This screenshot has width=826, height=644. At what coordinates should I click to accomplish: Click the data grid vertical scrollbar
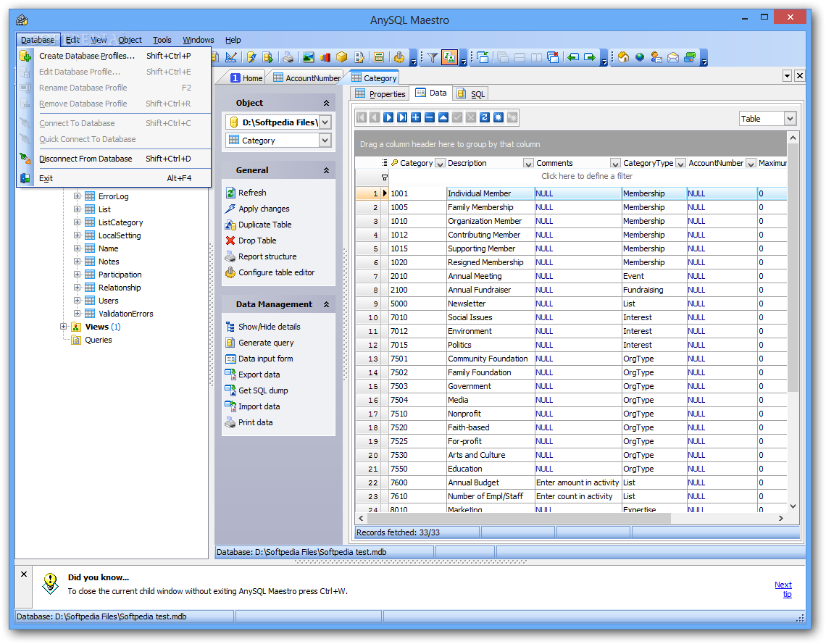tap(793, 269)
